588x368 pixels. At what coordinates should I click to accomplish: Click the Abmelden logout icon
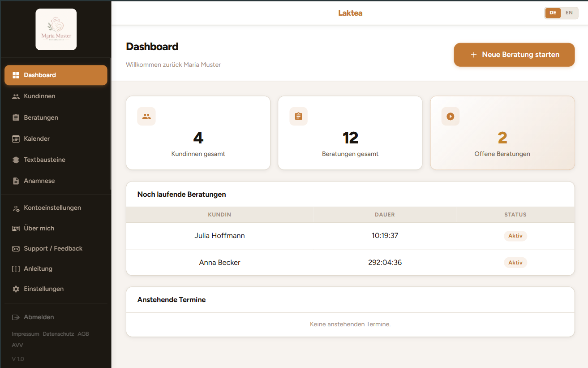(16, 317)
